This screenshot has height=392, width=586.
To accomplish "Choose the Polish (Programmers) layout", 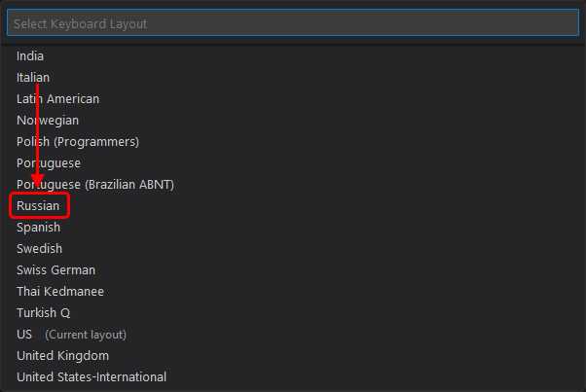I will (78, 142).
